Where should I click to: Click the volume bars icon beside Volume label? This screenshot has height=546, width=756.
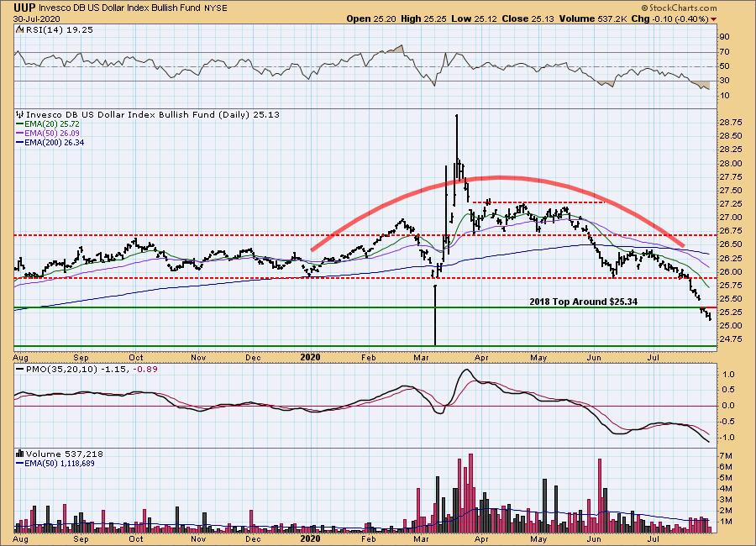coord(20,454)
